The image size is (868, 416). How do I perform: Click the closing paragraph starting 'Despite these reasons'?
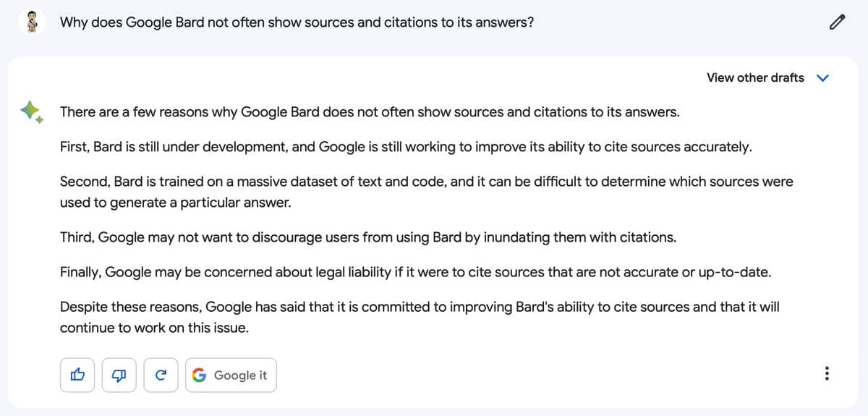420,317
